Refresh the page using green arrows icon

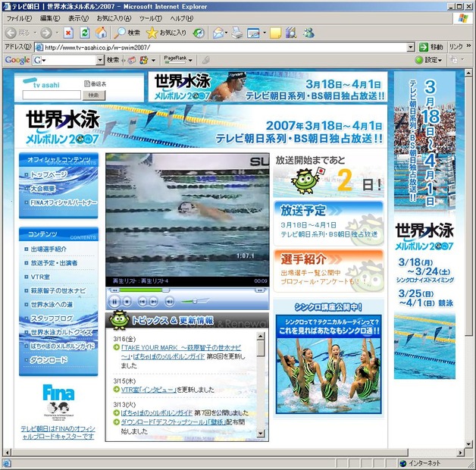[x=85, y=33]
